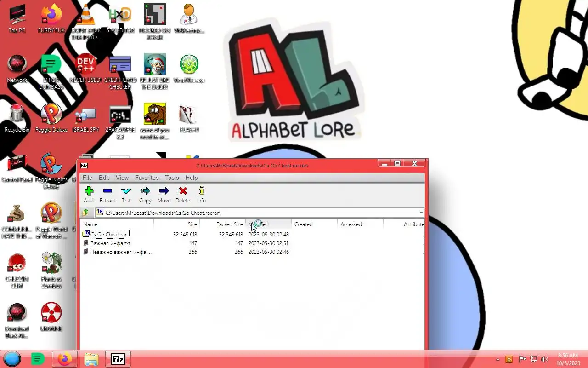Screen dimensions: 588x368
Task: Click the 32 345 618 size value
Action: pos(185,235)
